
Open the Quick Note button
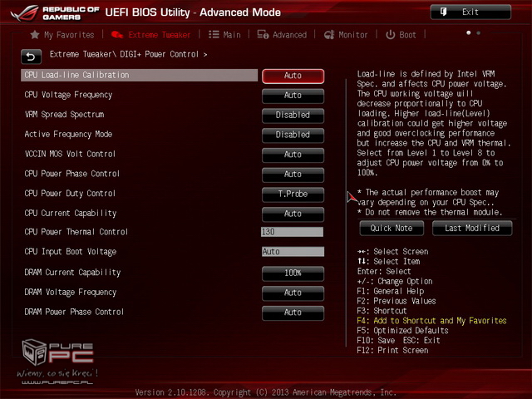[x=392, y=228]
